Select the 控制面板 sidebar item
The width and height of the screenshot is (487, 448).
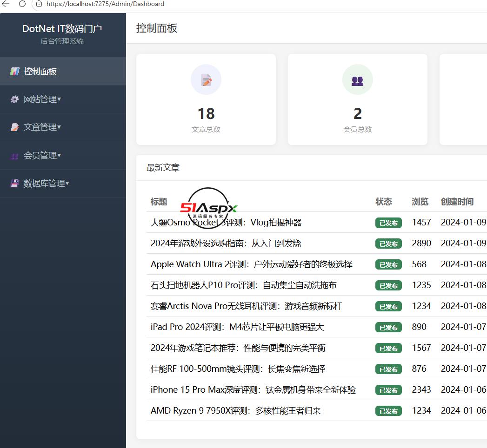click(63, 72)
